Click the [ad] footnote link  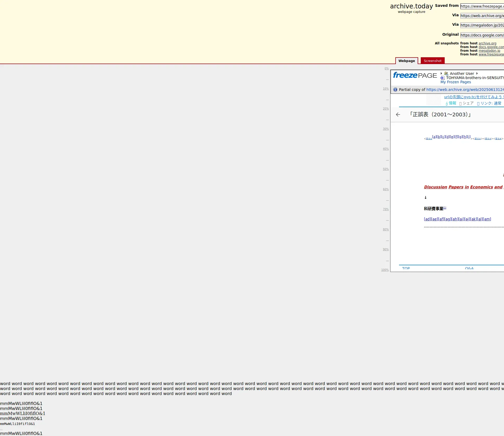pos(427,219)
